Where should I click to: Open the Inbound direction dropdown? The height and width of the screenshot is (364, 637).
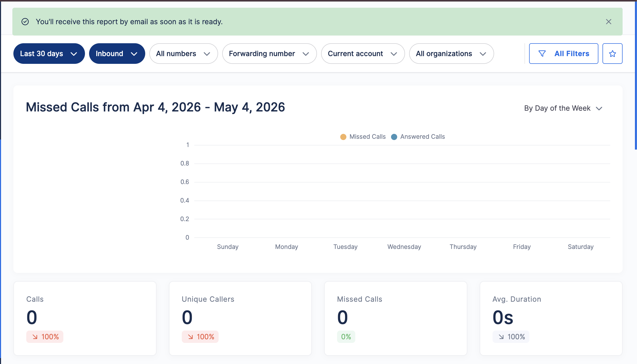pyautogui.click(x=117, y=54)
